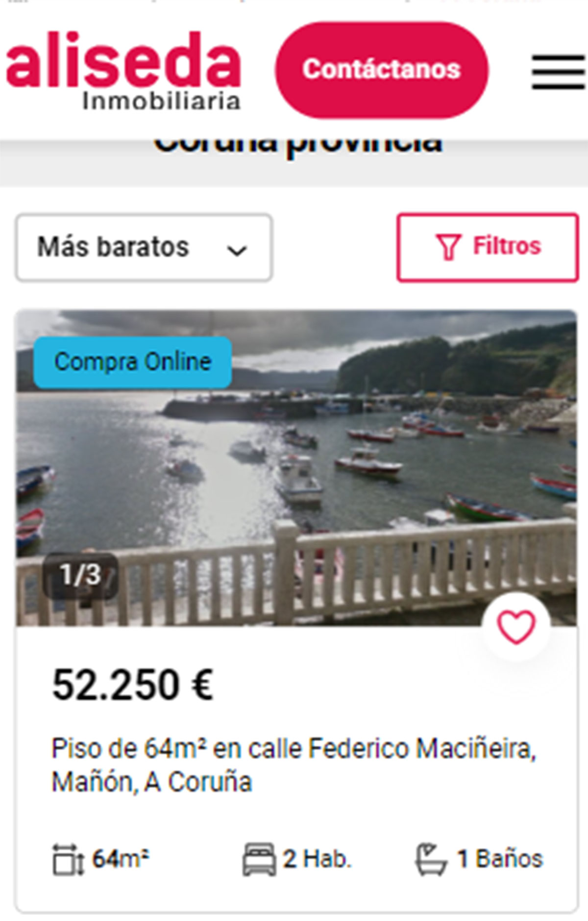Open the Piso de 64m² Federico Maciñeira listing
The height and width of the screenshot is (921, 588).
coord(294,765)
